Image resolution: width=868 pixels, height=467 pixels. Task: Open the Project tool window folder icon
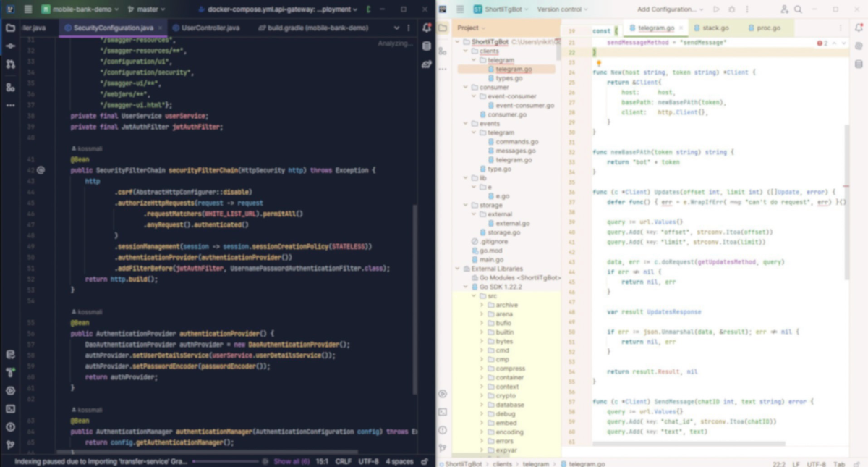click(443, 28)
